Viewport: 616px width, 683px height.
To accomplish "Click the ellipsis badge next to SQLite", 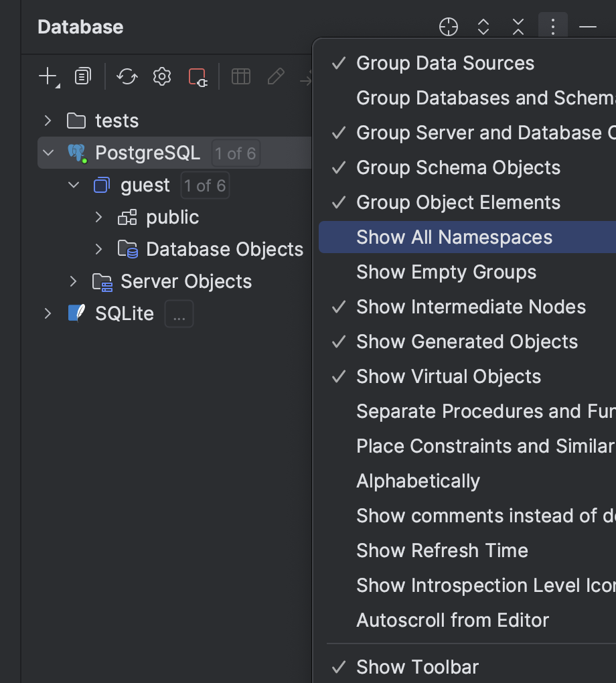I will (x=178, y=313).
